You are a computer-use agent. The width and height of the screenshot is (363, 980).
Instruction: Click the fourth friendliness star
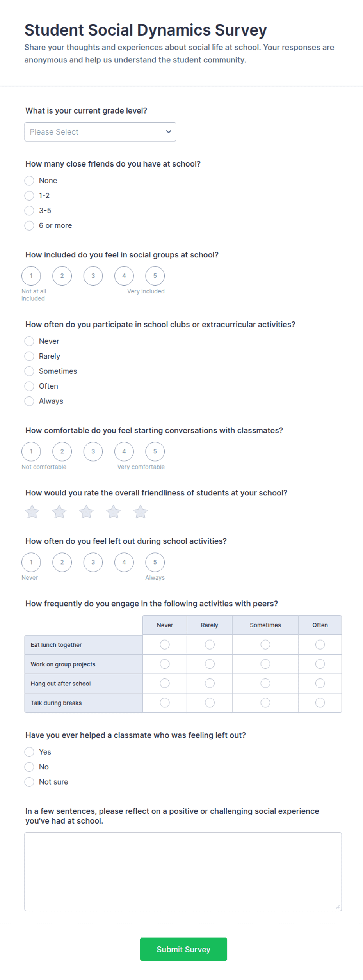point(114,512)
